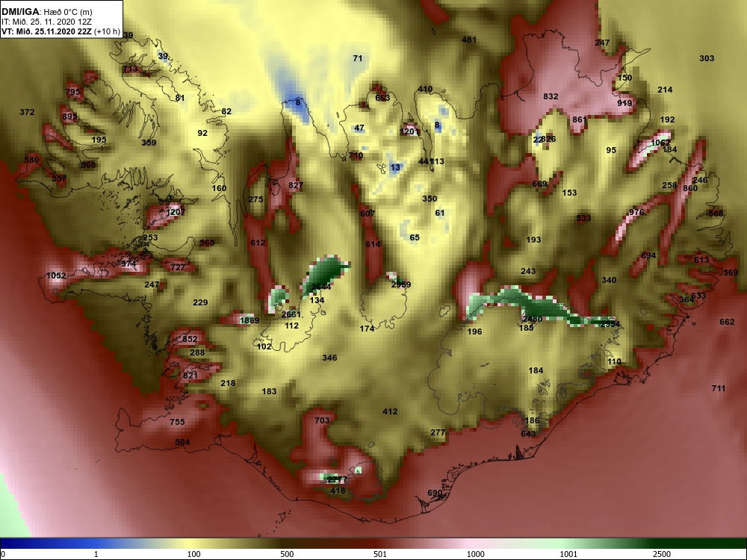Click the 557 value label
747x560 pixels.
(59, 178)
